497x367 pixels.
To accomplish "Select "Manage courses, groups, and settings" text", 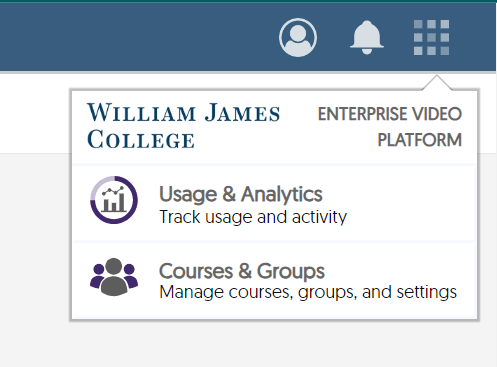I will point(308,292).
